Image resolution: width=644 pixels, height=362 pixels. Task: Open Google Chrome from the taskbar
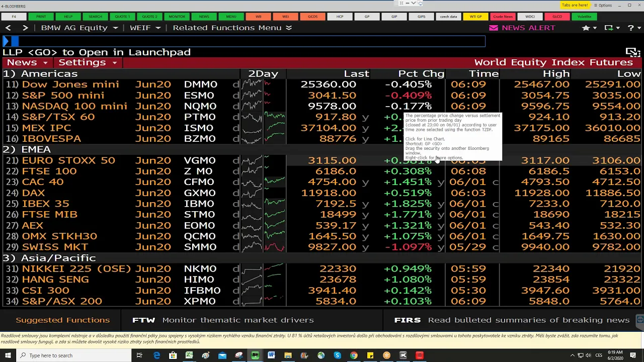click(x=354, y=355)
